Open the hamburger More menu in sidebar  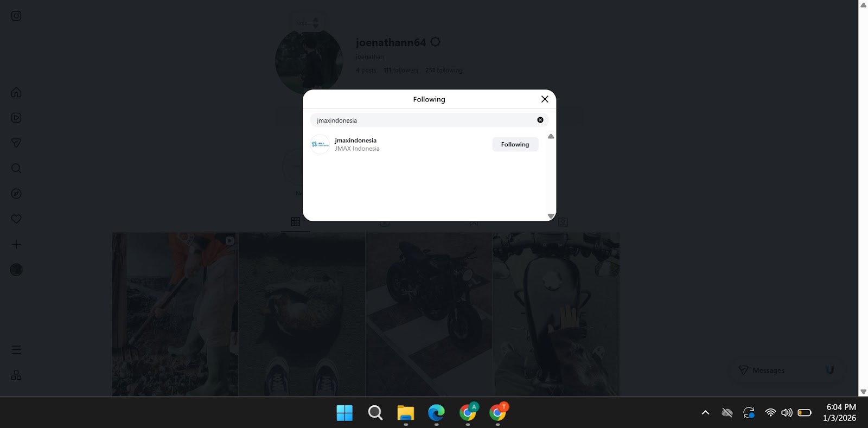16,350
